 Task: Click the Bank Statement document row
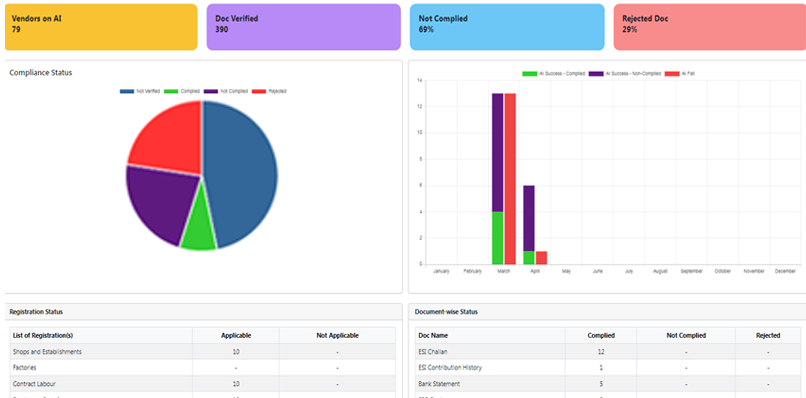point(608,384)
